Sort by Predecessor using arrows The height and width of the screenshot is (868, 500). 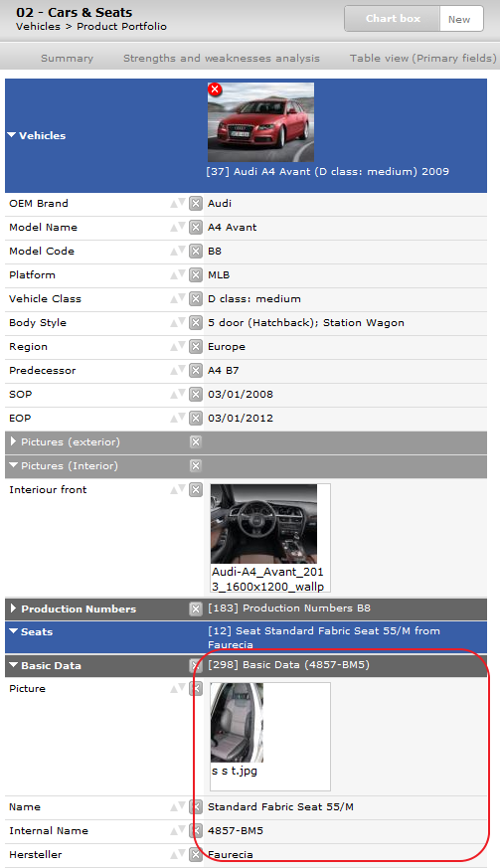click(178, 370)
